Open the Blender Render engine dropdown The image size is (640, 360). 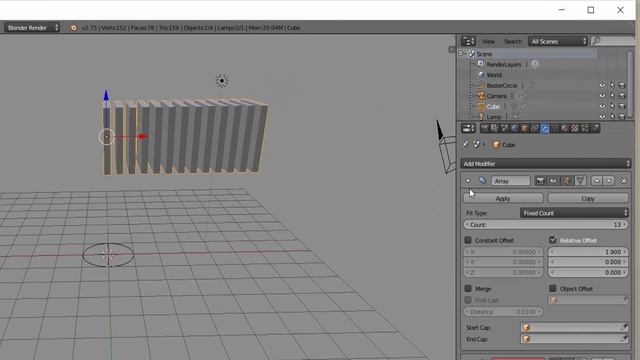32,28
